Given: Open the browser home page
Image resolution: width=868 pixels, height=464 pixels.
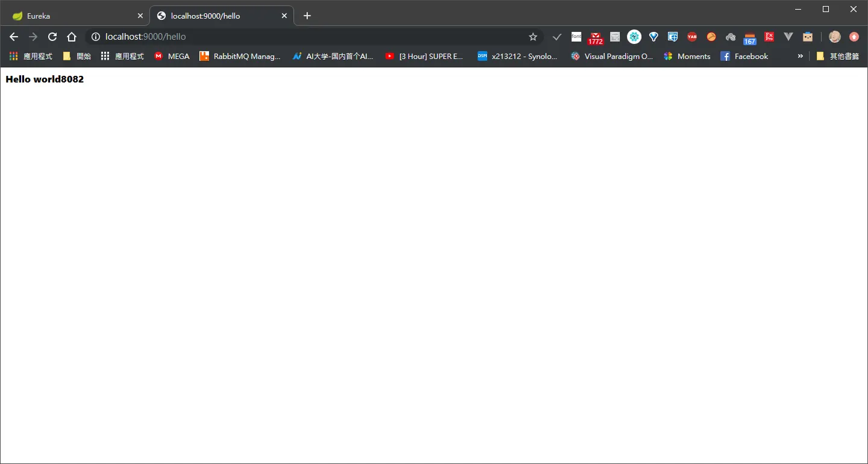Looking at the screenshot, I should pyautogui.click(x=72, y=37).
